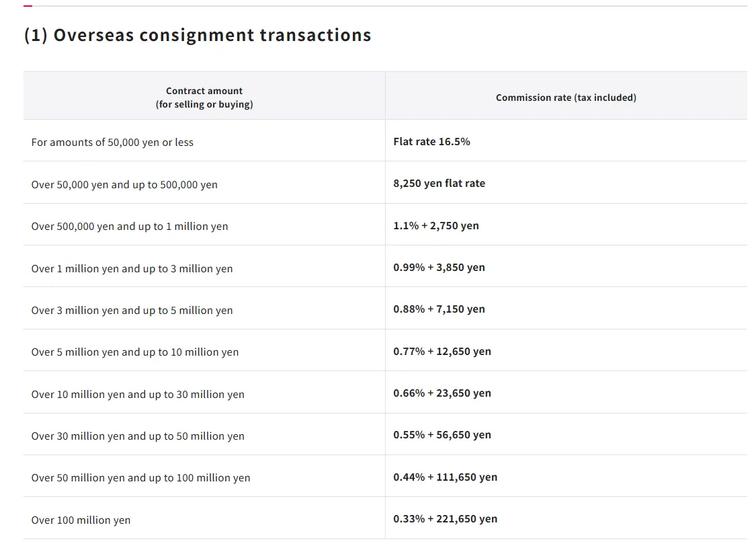Click the 8,250 yen flat rate cell

point(439,184)
